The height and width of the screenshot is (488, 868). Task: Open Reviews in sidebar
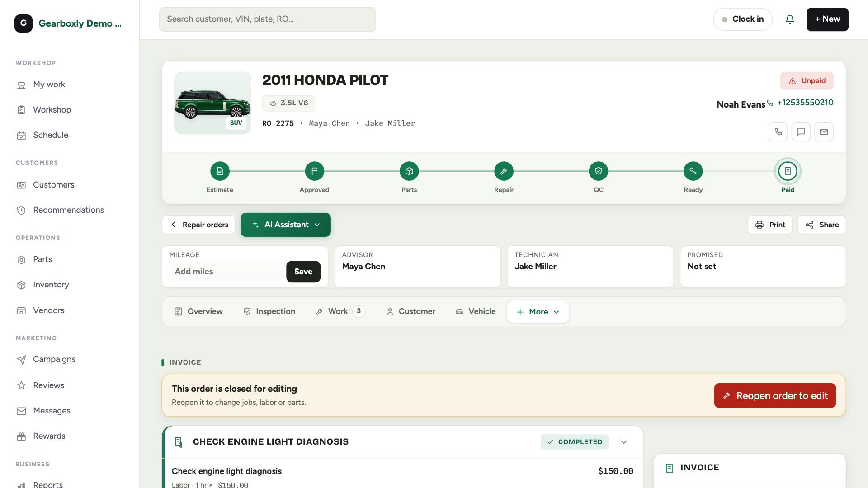(48, 385)
